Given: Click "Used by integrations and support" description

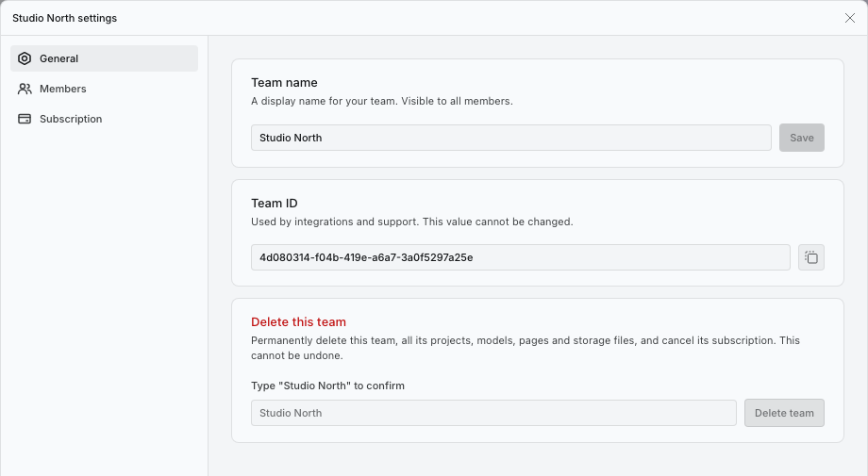Looking at the screenshot, I should (x=412, y=222).
